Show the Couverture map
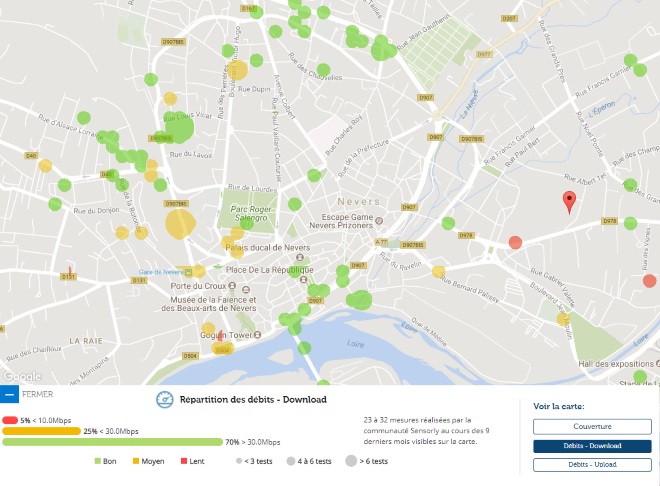 (x=591, y=427)
